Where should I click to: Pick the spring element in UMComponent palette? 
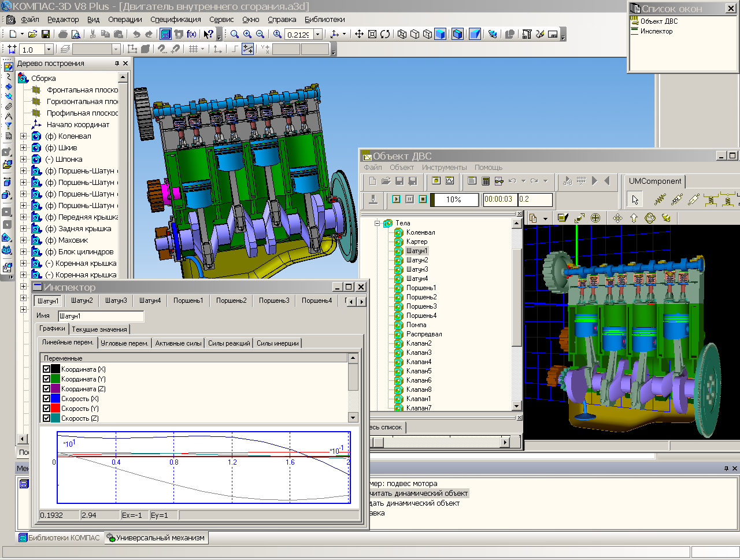tap(660, 200)
